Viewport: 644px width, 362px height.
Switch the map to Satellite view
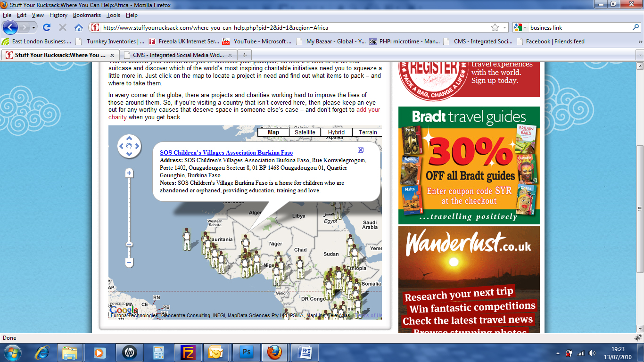pos(305,132)
